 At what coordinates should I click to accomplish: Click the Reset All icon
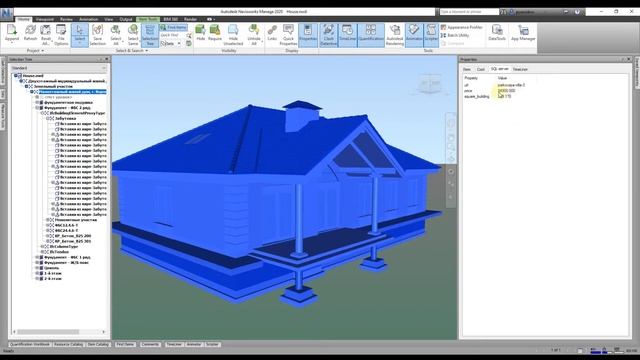point(46,34)
